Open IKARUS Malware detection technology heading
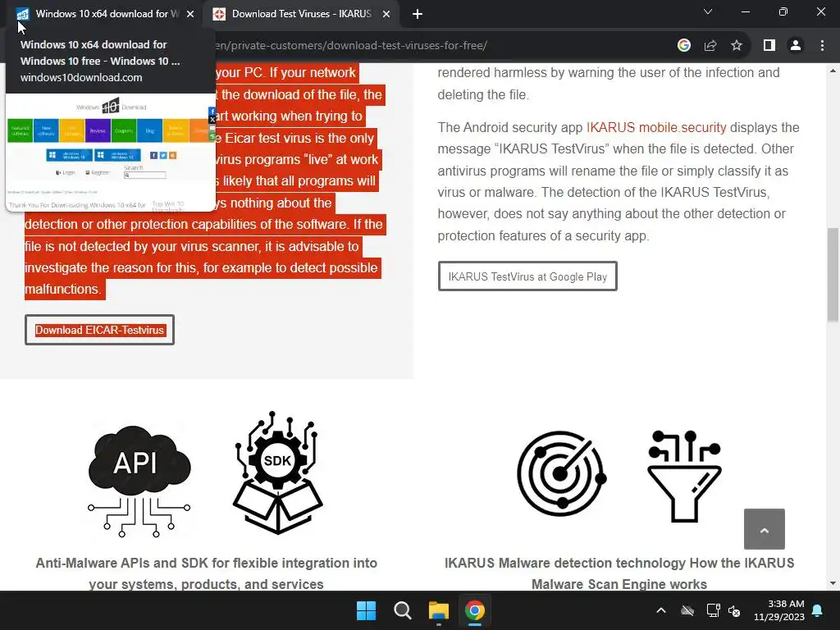 tap(619, 573)
